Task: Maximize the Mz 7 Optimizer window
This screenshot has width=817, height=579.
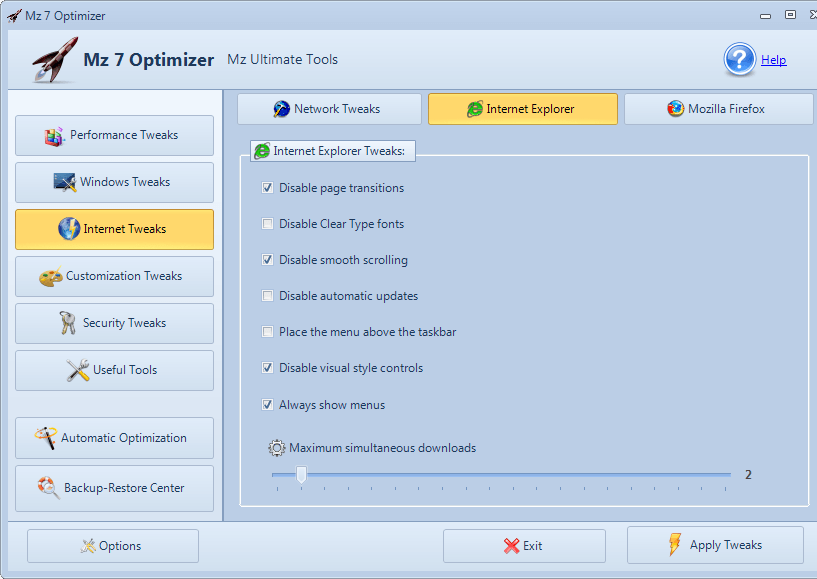Action: tap(790, 15)
